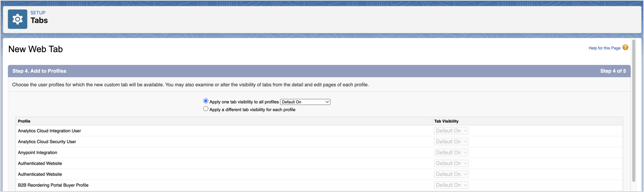Click the Step 4. Add to Profiles header

39,71
